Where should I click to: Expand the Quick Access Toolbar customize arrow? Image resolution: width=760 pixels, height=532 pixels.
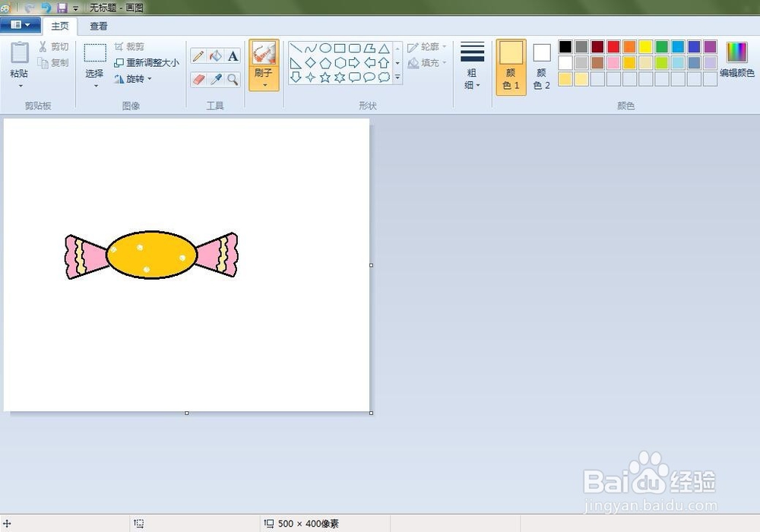pos(75,8)
